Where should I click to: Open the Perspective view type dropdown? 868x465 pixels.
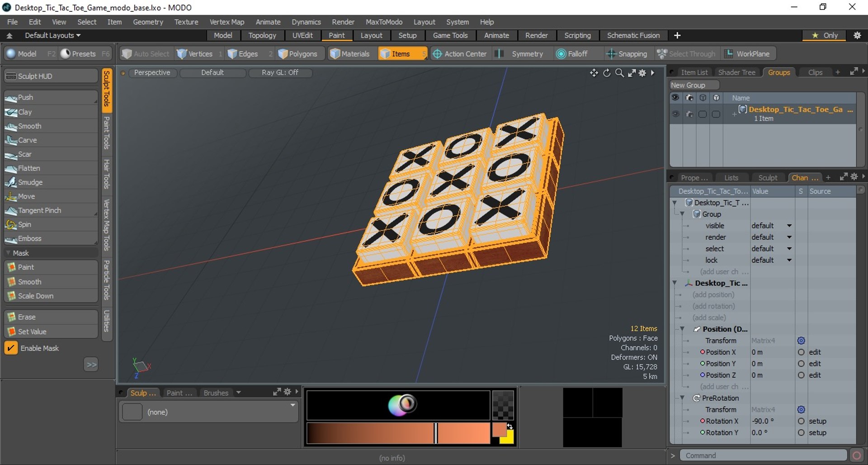[x=152, y=72]
